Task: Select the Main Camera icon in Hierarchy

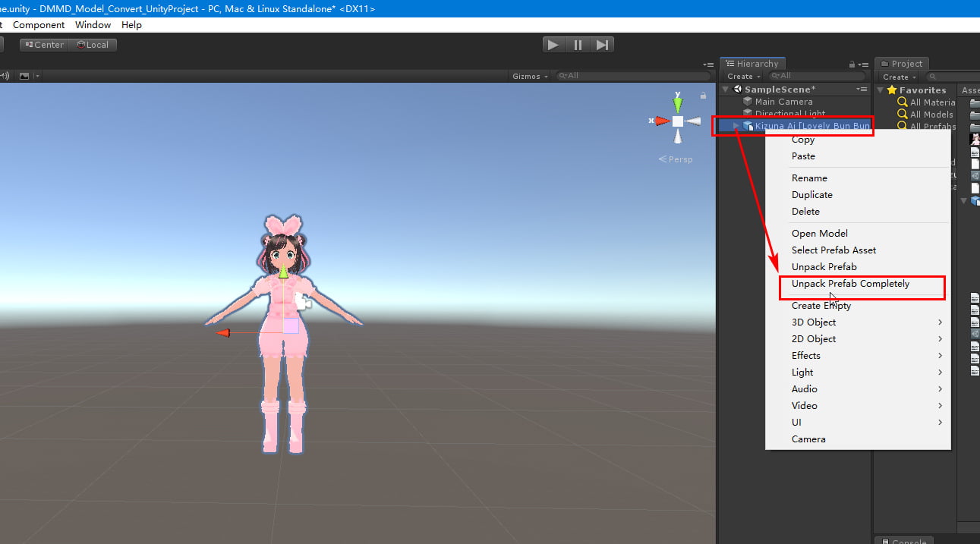Action: click(x=747, y=101)
